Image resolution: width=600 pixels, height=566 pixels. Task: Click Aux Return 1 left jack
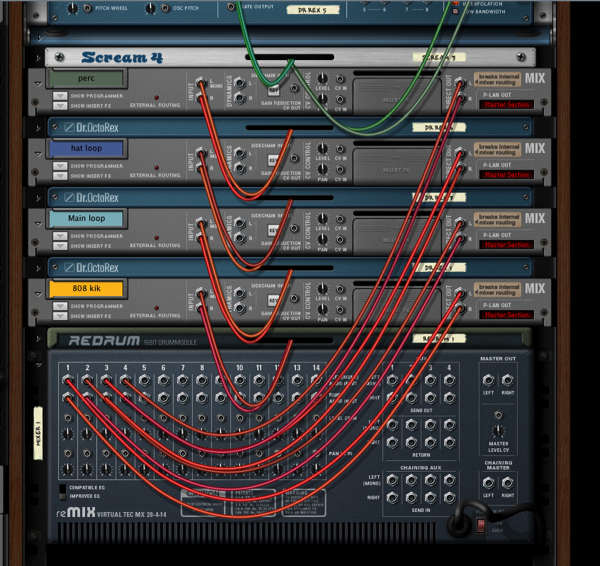[x=392, y=425]
